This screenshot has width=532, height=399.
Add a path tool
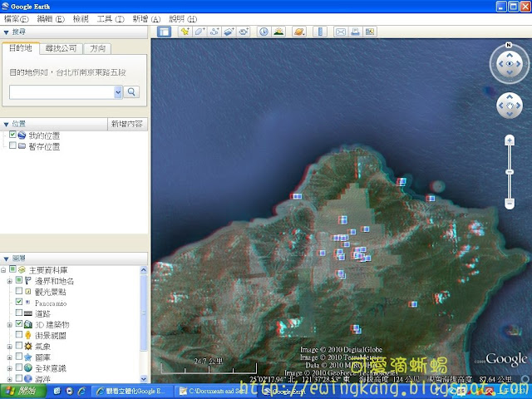pos(214,32)
